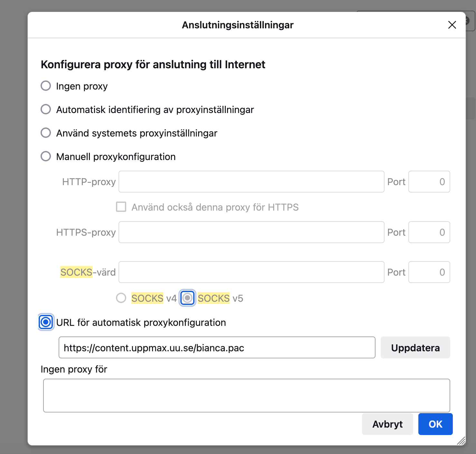Select URL för automatisk proxykonfiguration radio

tap(46, 322)
